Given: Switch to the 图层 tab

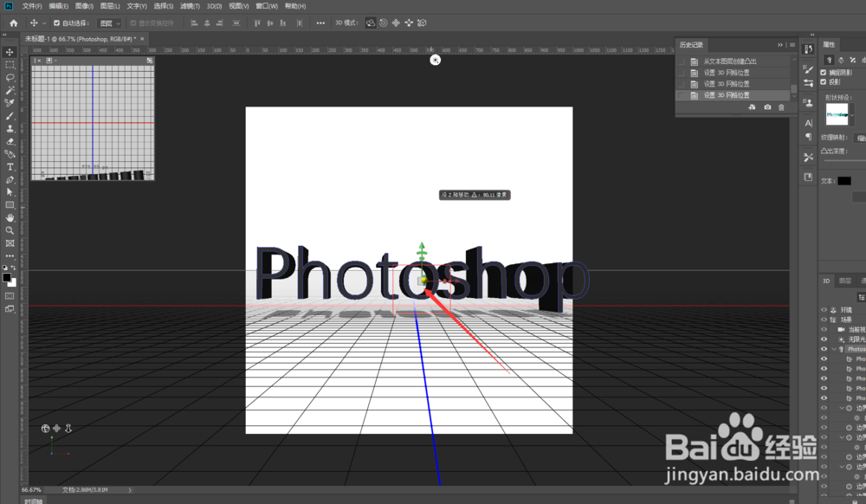Looking at the screenshot, I should [x=845, y=281].
